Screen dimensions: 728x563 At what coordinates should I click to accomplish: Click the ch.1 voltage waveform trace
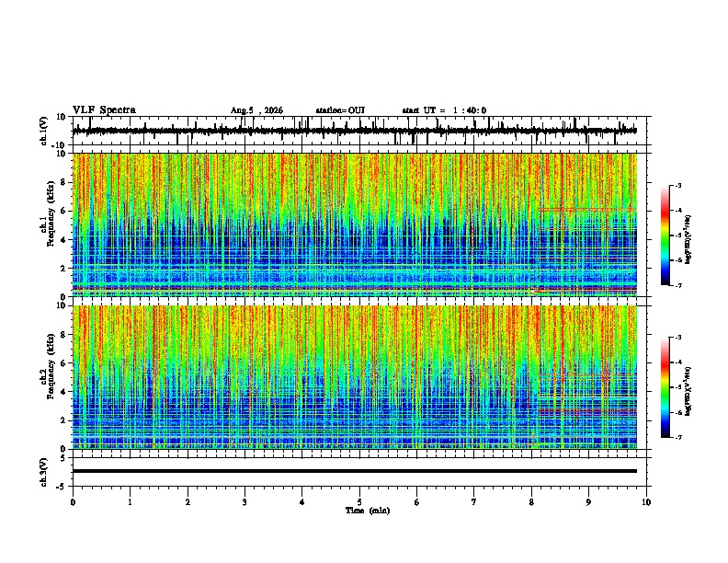pos(354,131)
